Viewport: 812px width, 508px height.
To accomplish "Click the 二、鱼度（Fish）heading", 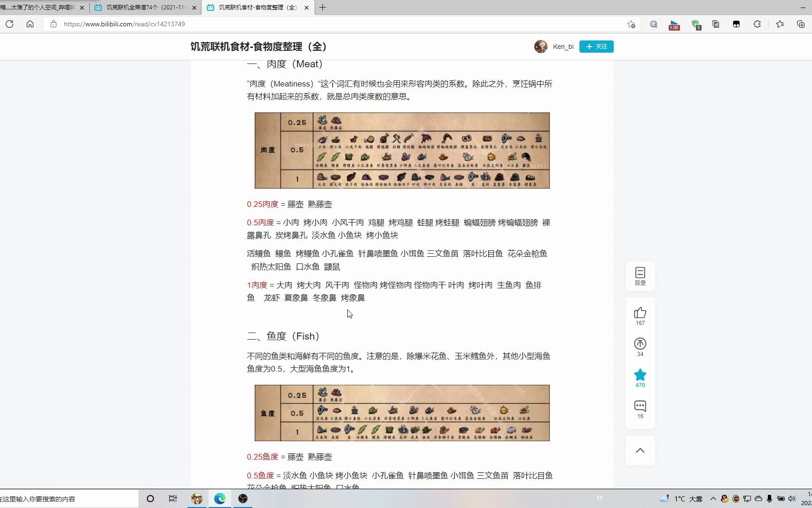I will pyautogui.click(x=283, y=336).
